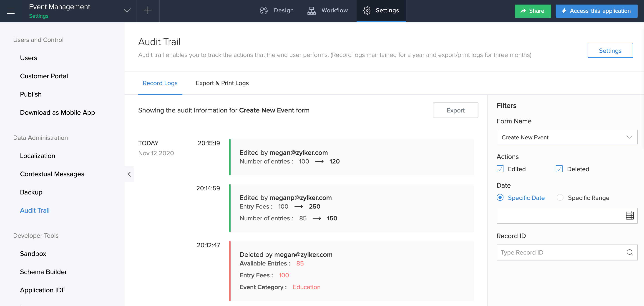
Task: Click the Record ID search magnifier icon
Action: coord(629,252)
